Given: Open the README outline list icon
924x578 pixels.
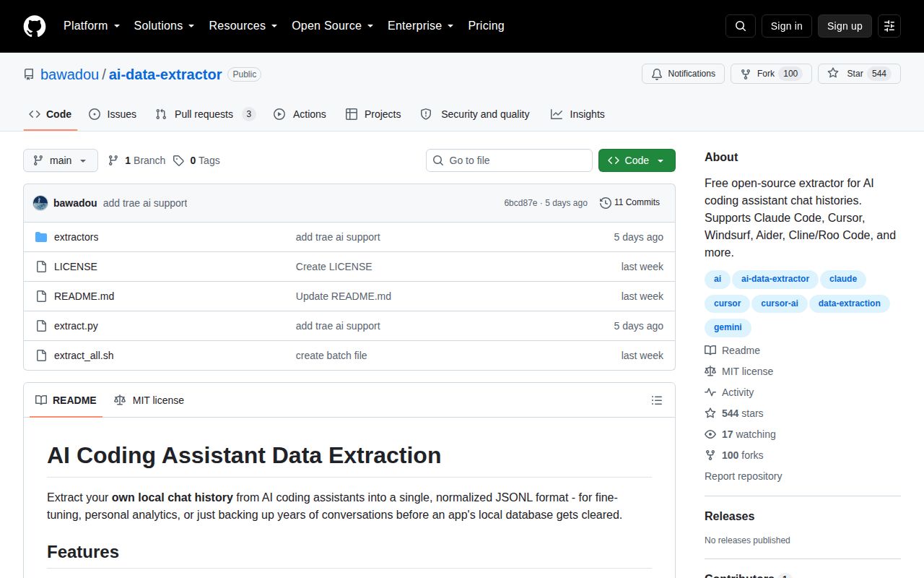Looking at the screenshot, I should coord(657,400).
